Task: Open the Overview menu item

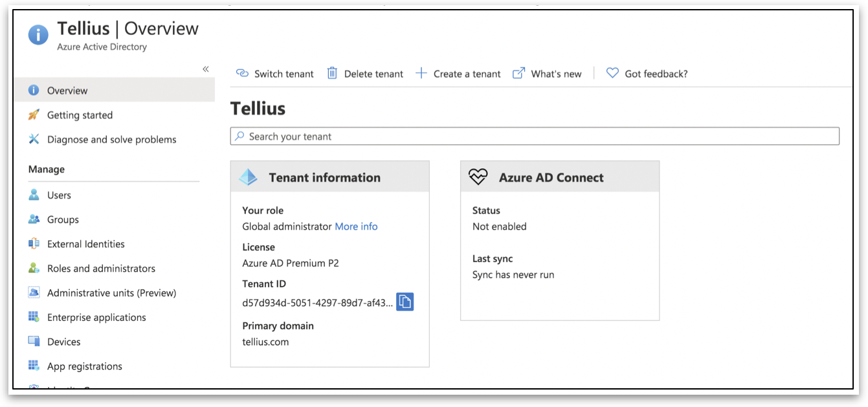Action: [67, 91]
